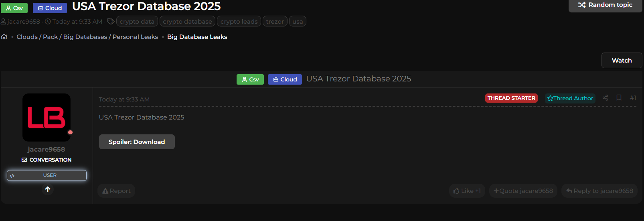
Task: Click the share icon in post header
Action: 606,97
